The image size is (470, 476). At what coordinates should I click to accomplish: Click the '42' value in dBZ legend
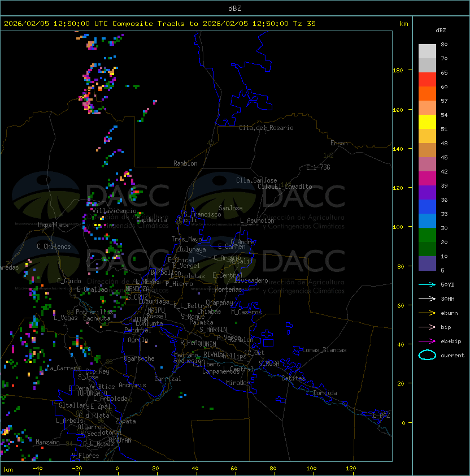pyautogui.click(x=444, y=171)
